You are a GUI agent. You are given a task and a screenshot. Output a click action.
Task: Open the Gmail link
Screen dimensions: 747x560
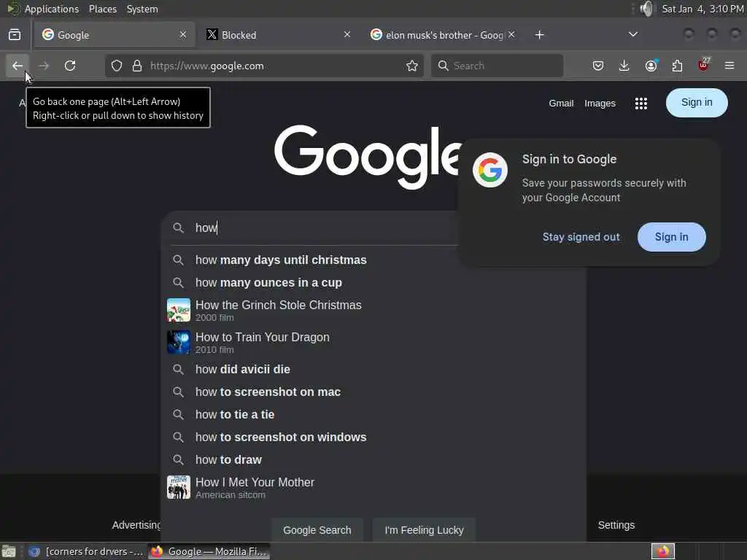pyautogui.click(x=561, y=104)
